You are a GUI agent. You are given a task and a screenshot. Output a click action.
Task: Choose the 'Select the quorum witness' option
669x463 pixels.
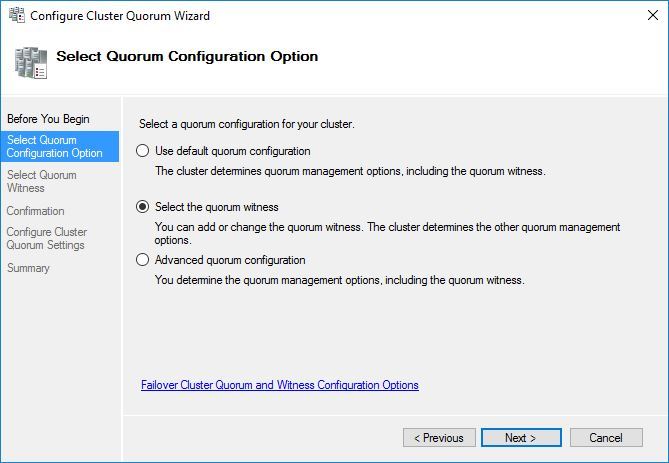coord(142,207)
